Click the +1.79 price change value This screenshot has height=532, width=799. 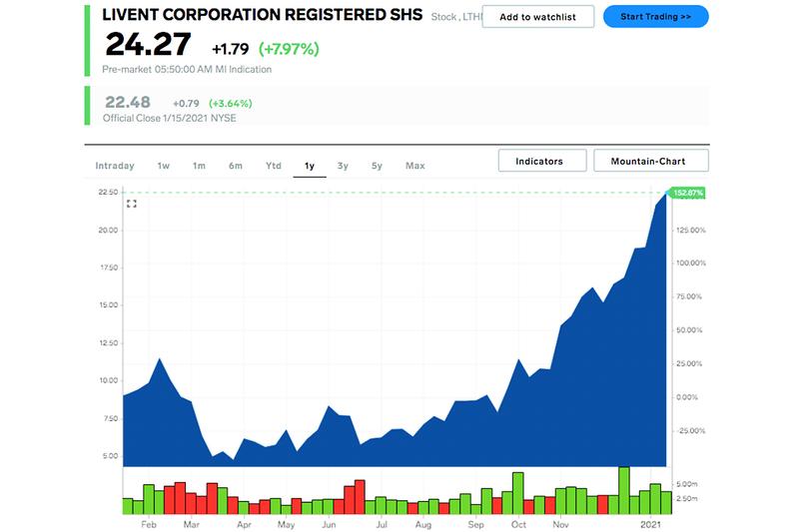tap(231, 49)
